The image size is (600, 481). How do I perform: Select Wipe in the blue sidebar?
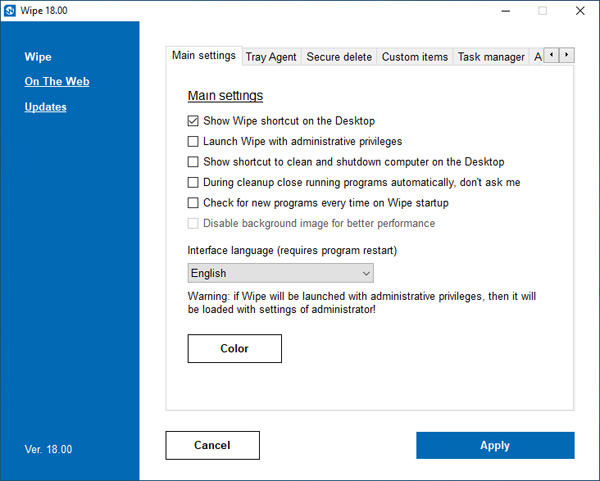point(38,57)
